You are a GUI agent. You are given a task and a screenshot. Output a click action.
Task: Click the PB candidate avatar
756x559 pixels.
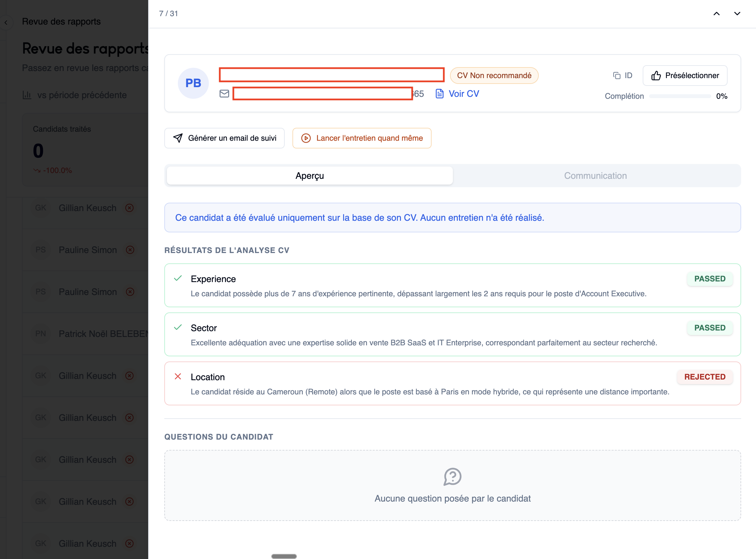click(x=193, y=83)
